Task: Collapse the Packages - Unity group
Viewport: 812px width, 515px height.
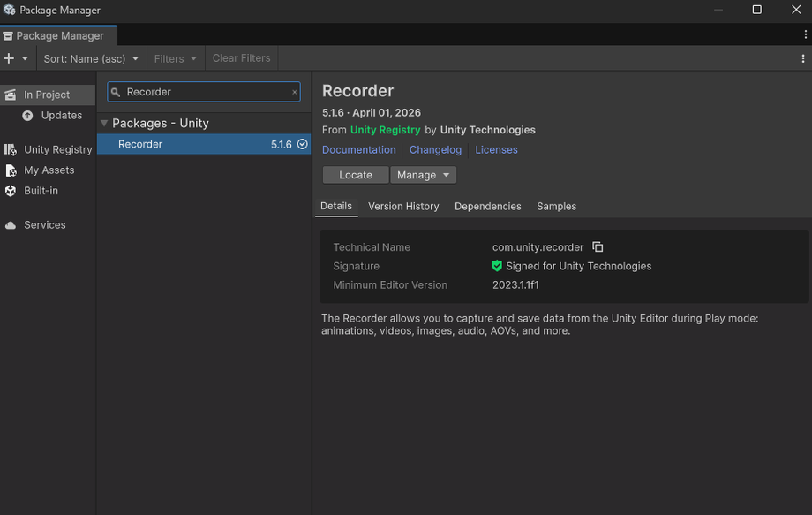Action: click(104, 124)
